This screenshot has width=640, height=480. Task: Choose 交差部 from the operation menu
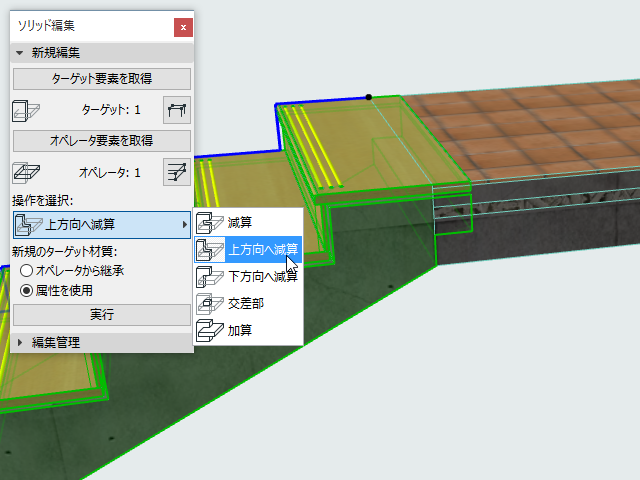coord(248,304)
